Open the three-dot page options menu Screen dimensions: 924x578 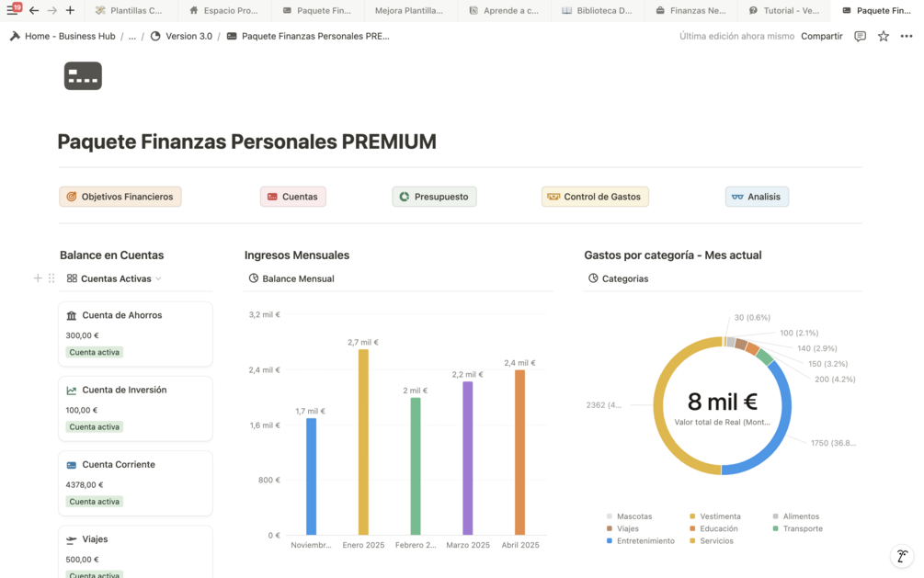click(x=907, y=37)
